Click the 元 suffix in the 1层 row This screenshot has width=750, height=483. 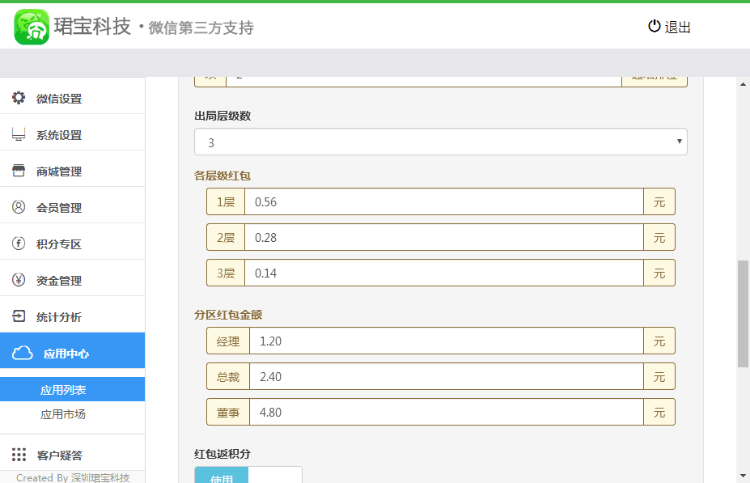[659, 202]
